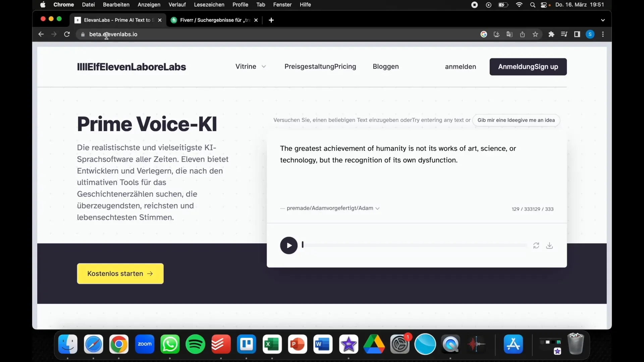
Task: Open the Fenster menu
Action: click(x=282, y=5)
